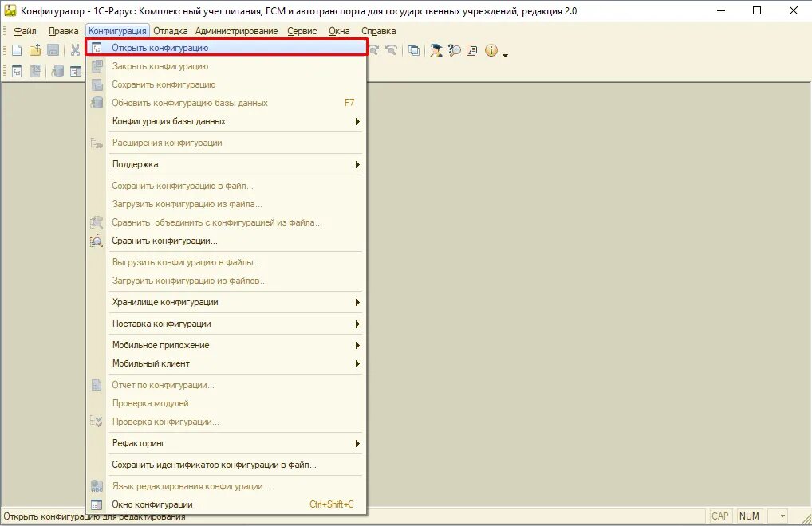Image resolution: width=812 pixels, height=526 pixels.
Task: Open the Файл menu
Action: coord(25,31)
